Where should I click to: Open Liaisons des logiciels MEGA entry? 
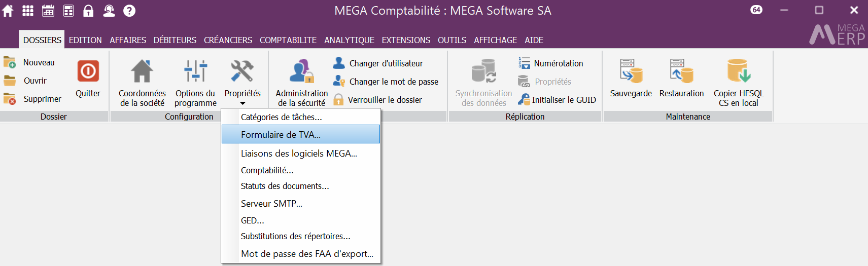[x=299, y=154]
